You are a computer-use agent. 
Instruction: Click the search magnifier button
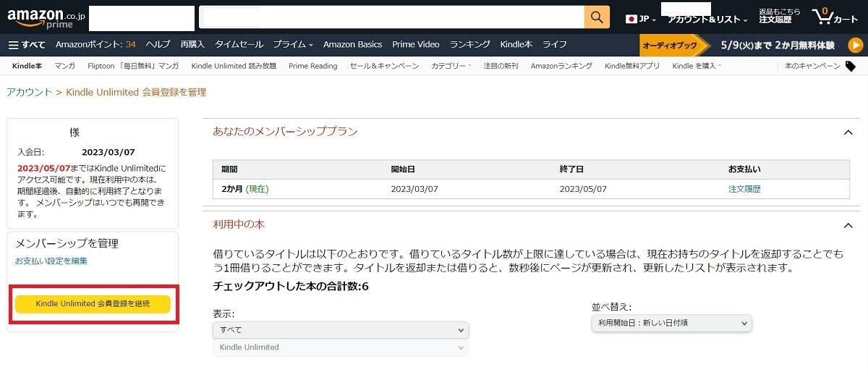597,17
